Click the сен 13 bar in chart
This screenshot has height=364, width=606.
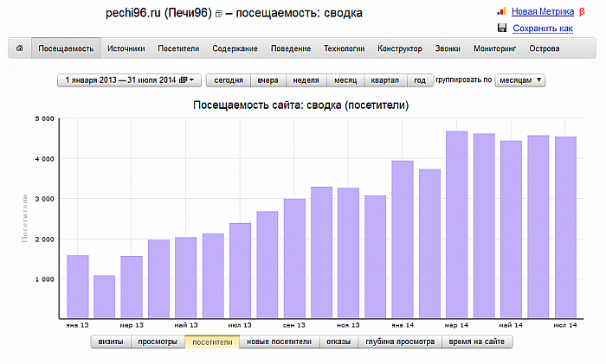click(x=294, y=259)
